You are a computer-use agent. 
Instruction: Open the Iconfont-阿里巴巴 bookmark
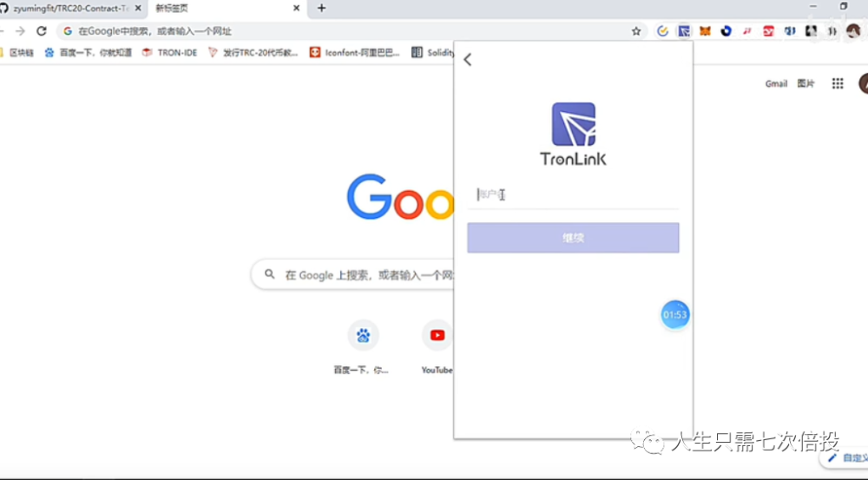pos(355,53)
